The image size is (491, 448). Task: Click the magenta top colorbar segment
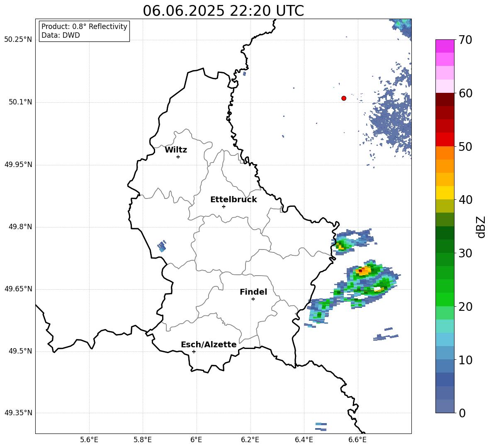coord(445,46)
